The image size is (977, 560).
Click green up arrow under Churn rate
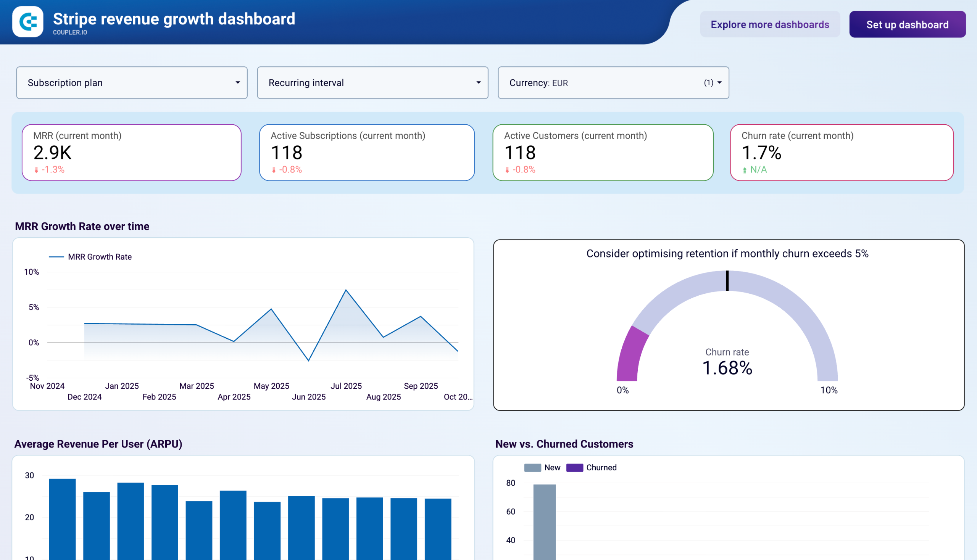pos(745,170)
